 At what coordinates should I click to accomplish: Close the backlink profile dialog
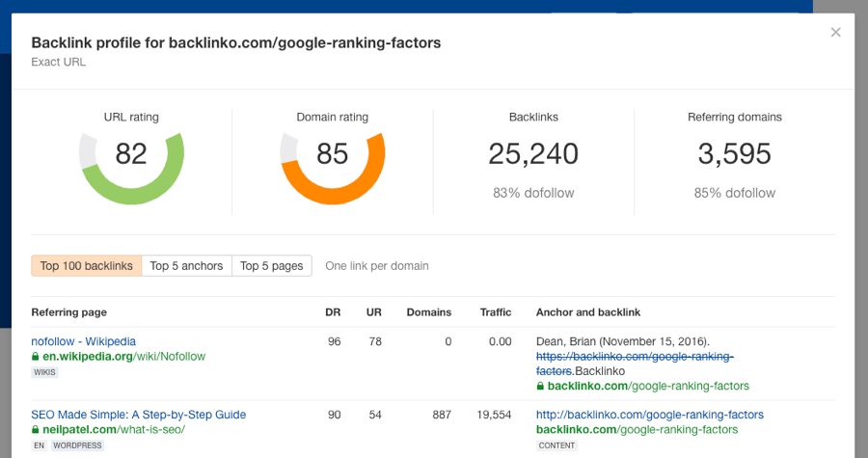pyautogui.click(x=835, y=33)
